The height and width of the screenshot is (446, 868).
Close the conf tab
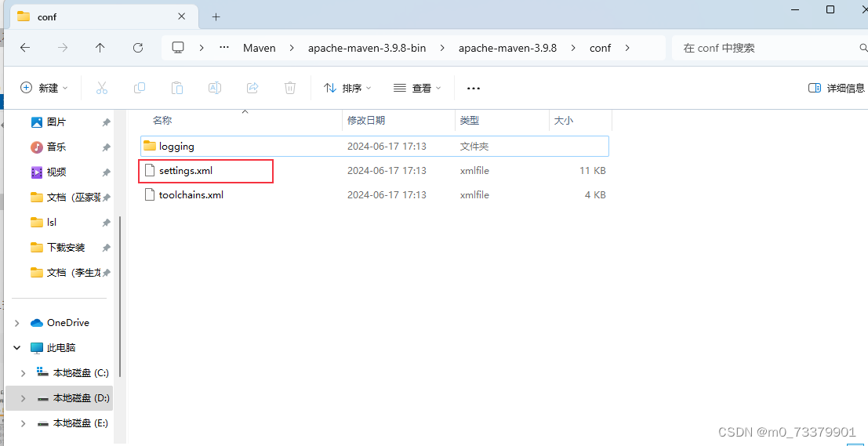182,16
